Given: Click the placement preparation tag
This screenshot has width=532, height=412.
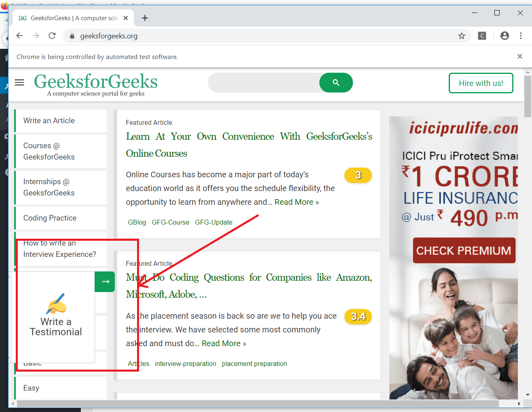Looking at the screenshot, I should (255, 364).
